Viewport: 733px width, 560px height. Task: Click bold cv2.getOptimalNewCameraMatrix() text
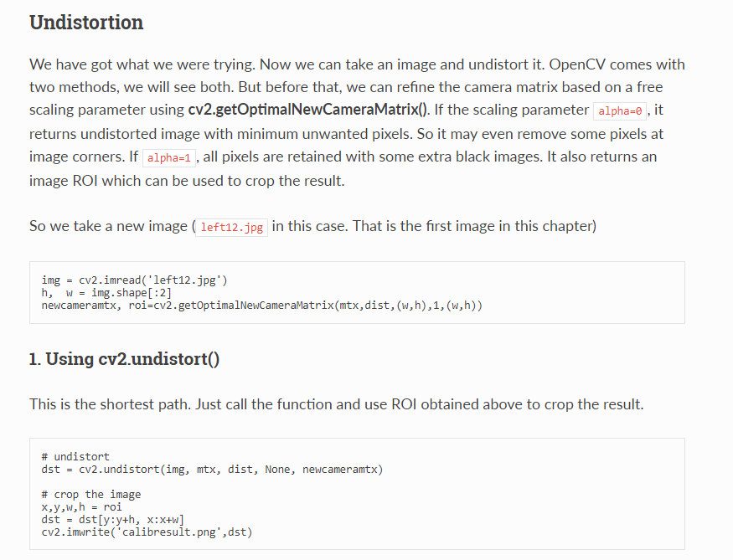point(307,110)
